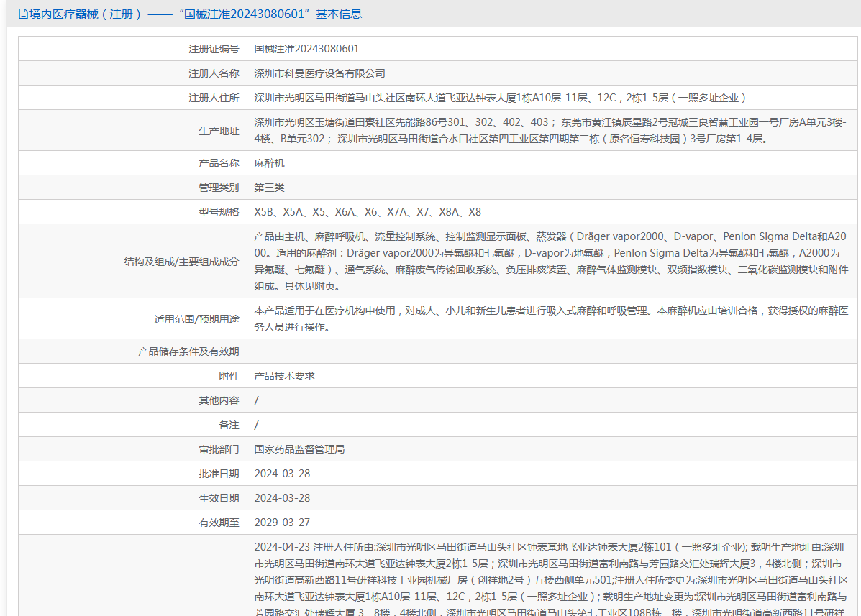The height and width of the screenshot is (616, 861).
Task: Select the product name 麻醉机
Action: 269,163
